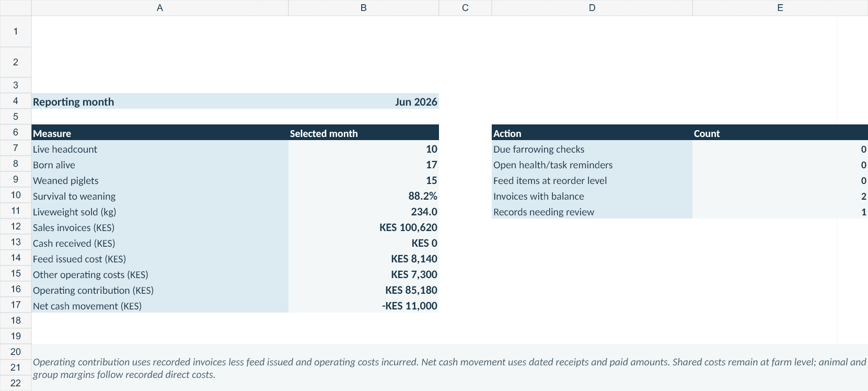Viewport: 868px width, 391px height.
Task: Click the 'Sales invoices (KES)' cell
Action: [160, 226]
